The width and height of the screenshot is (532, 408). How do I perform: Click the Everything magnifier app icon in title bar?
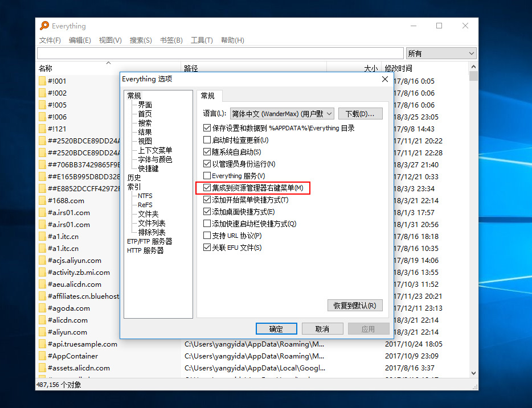pos(44,26)
